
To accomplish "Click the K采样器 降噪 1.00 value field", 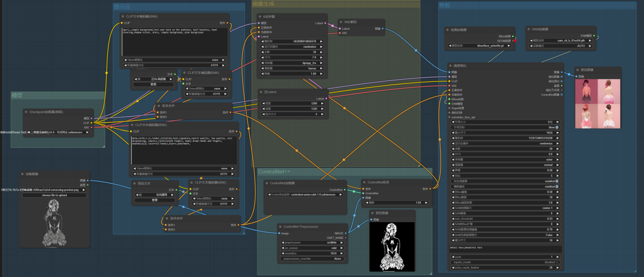I will [x=292, y=73].
